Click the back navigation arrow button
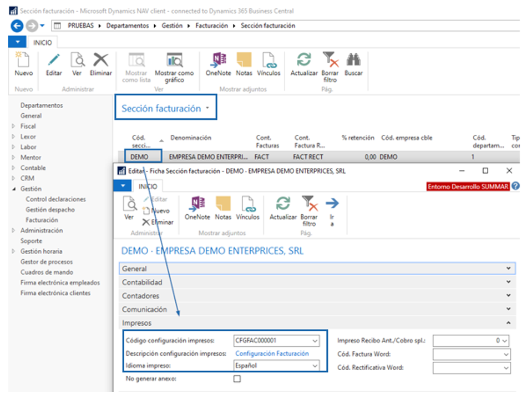Viewport: 532px width, 409px height. [17, 26]
